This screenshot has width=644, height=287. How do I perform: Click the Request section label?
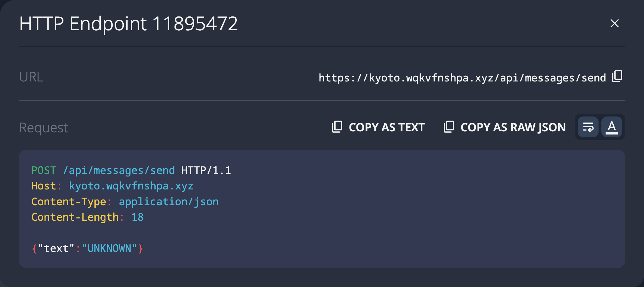click(43, 127)
